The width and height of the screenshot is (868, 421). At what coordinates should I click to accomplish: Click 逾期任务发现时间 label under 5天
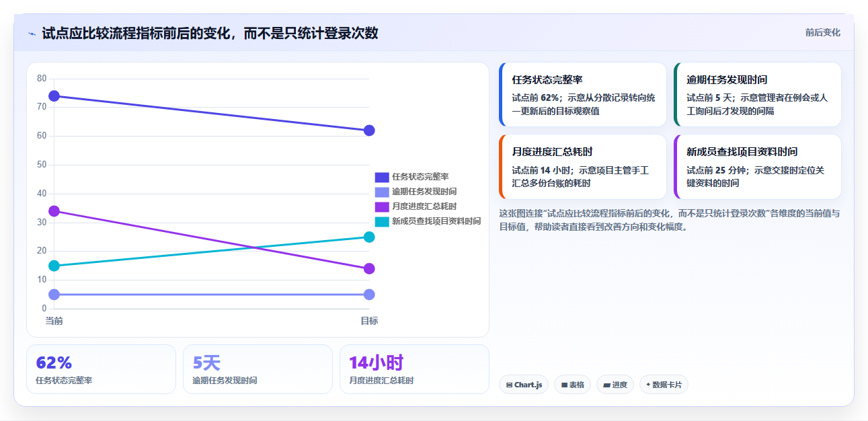(x=225, y=381)
